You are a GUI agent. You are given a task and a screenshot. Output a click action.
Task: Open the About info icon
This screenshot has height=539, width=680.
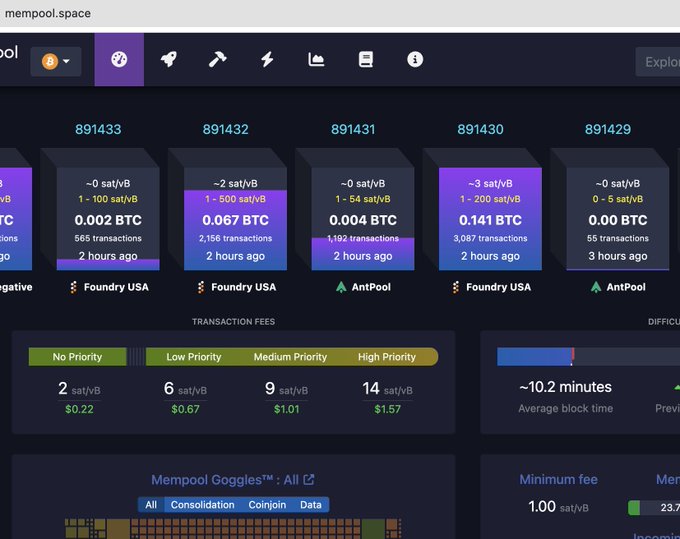[415, 59]
